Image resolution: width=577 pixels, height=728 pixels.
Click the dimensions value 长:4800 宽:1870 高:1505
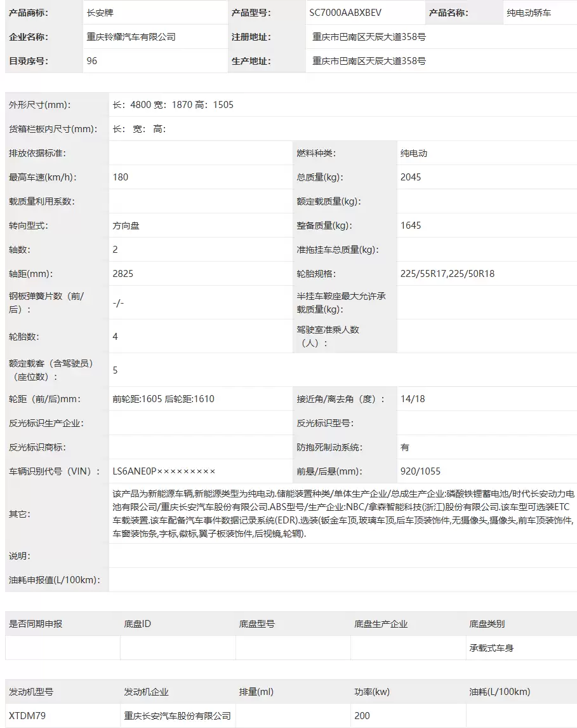tap(173, 104)
